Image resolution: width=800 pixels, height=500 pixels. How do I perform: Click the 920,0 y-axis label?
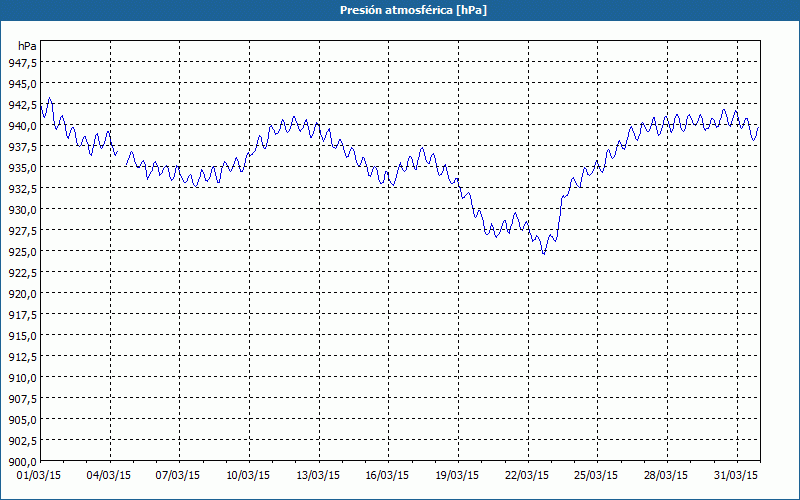22,293
